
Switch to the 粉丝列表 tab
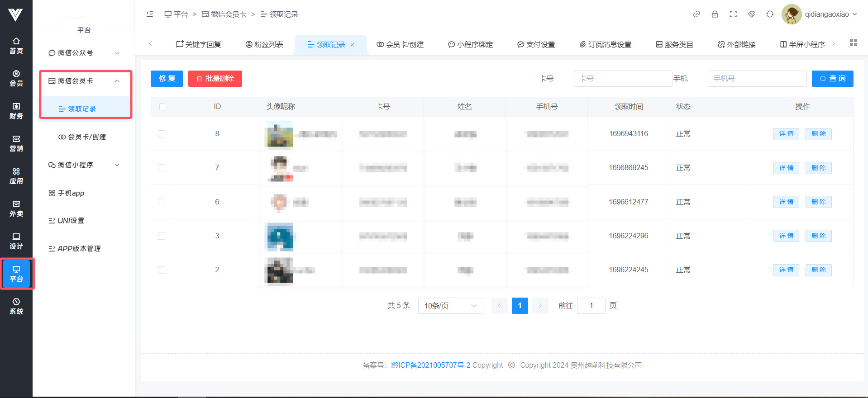(x=264, y=44)
